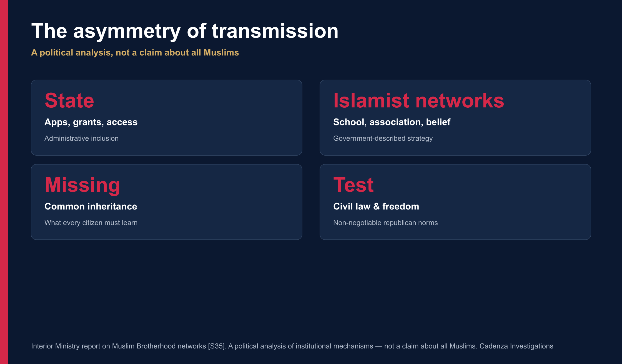Click the slide title 'The asymmetry of transmission'
Image resolution: width=622 pixels, height=364 pixels.
[x=185, y=31]
